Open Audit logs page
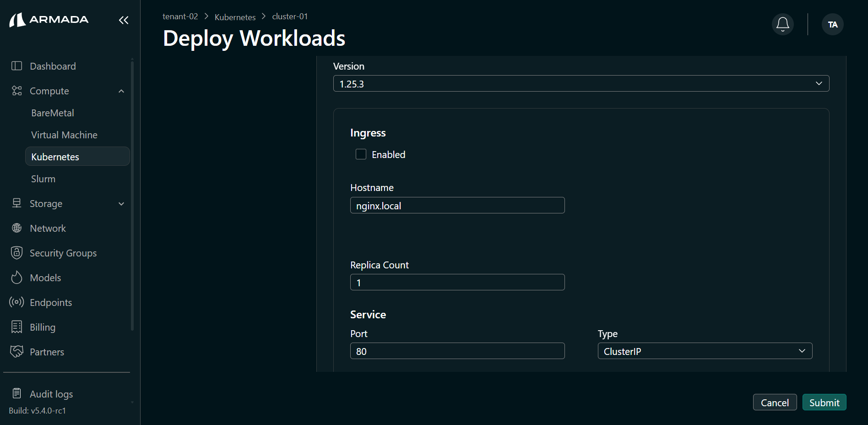 (51, 394)
